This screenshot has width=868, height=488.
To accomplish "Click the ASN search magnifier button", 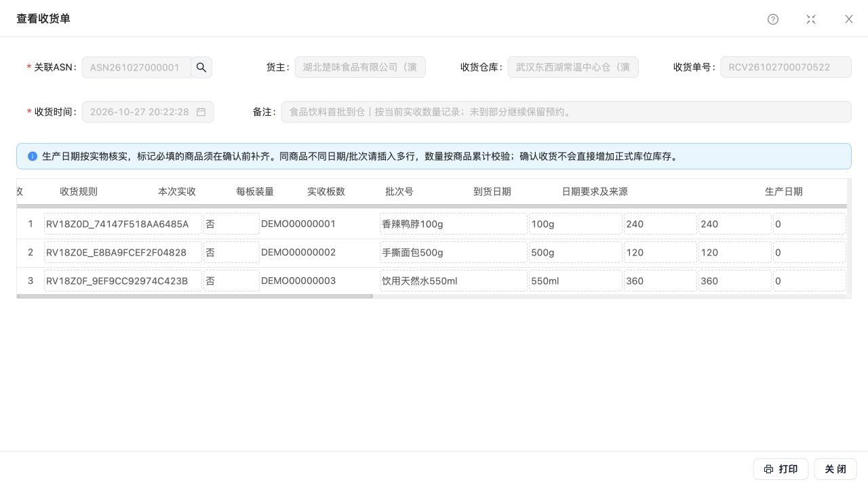I will [201, 67].
